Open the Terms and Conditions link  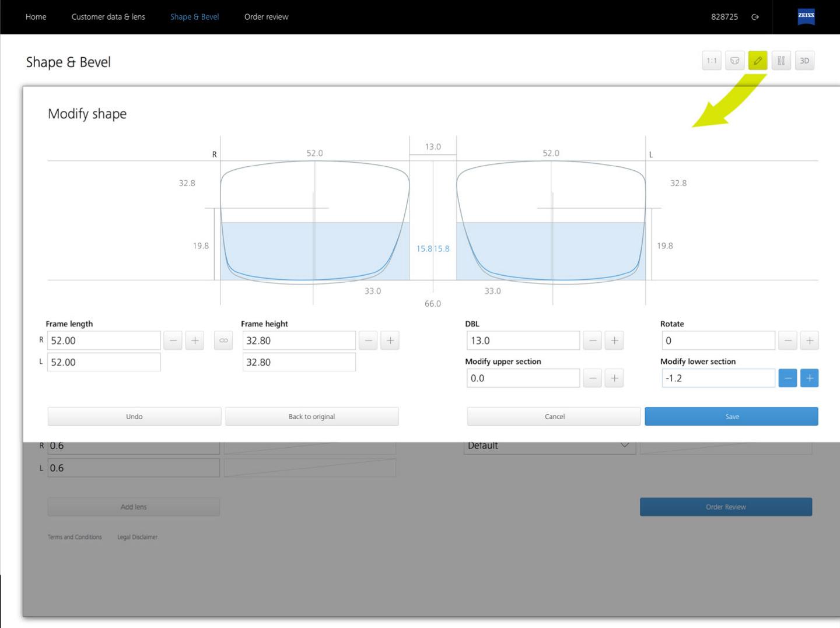[75, 536]
